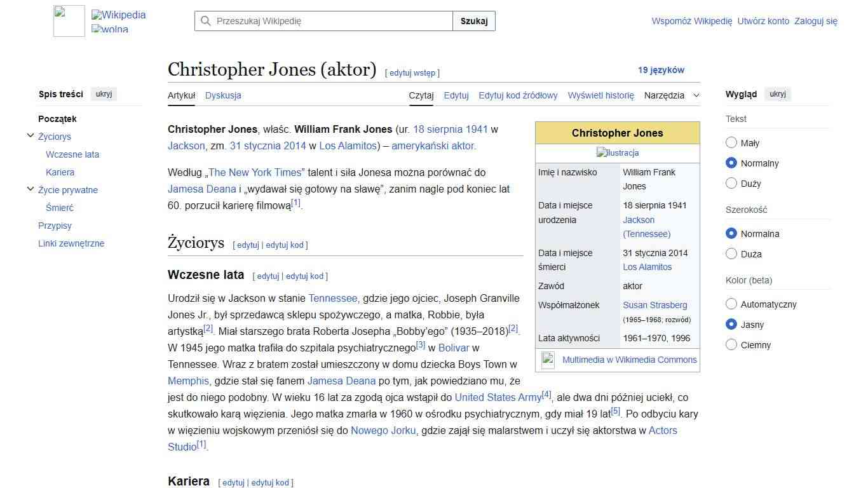This screenshot has width=868, height=488.
Task: Switch color mode to Ciemny
Action: [731, 344]
